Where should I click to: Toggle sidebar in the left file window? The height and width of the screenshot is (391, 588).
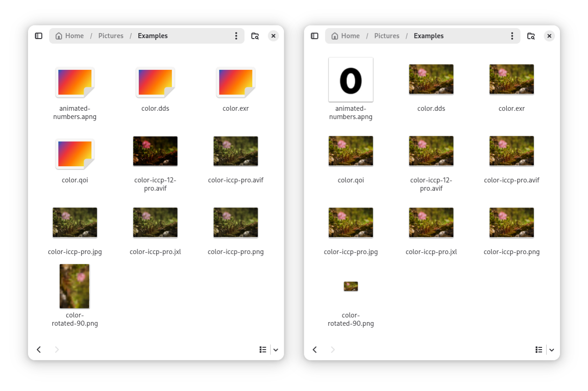[39, 36]
